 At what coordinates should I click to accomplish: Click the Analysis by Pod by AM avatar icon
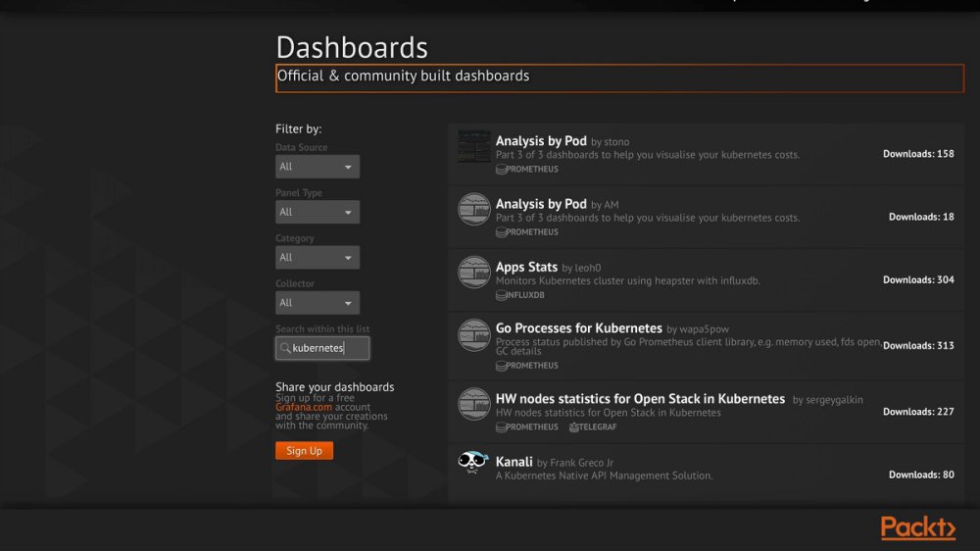(473, 209)
